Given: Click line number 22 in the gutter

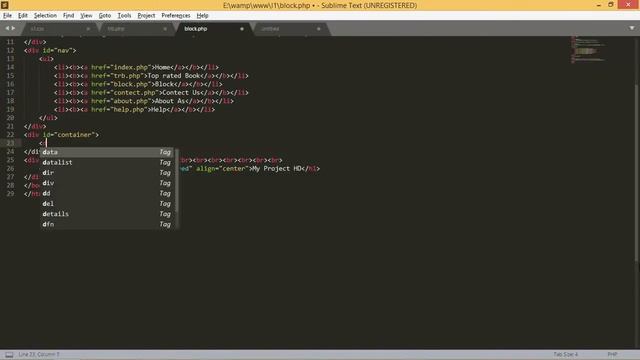Looking at the screenshot, I should pos(10,135).
